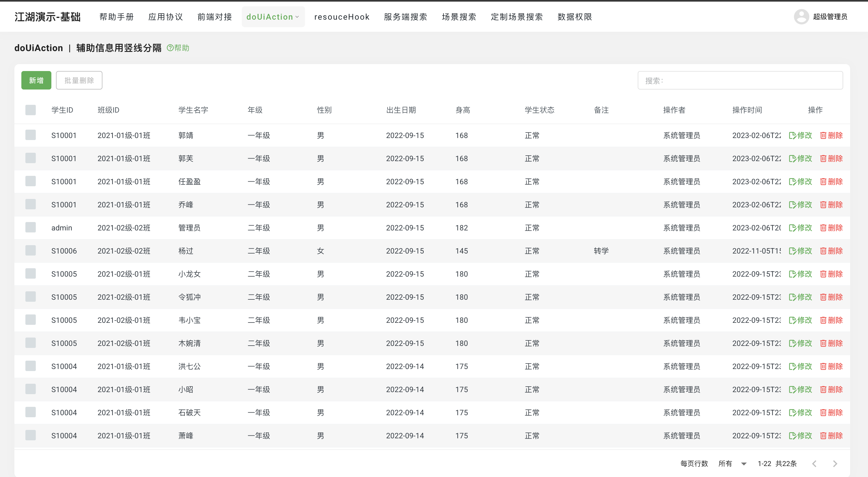The height and width of the screenshot is (477, 868).
Task: Click the 学生ID column header to sort
Action: click(x=62, y=110)
